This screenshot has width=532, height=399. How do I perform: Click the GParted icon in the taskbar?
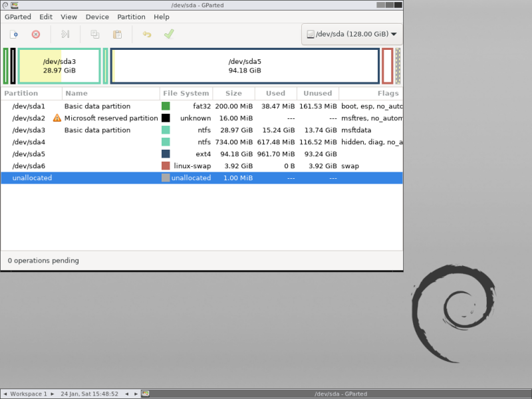[x=145, y=394]
